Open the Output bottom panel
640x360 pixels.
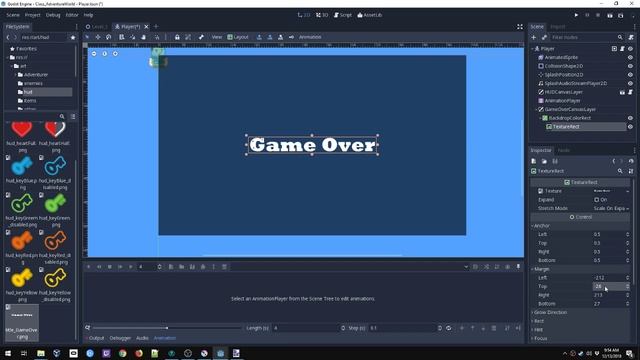point(96,338)
